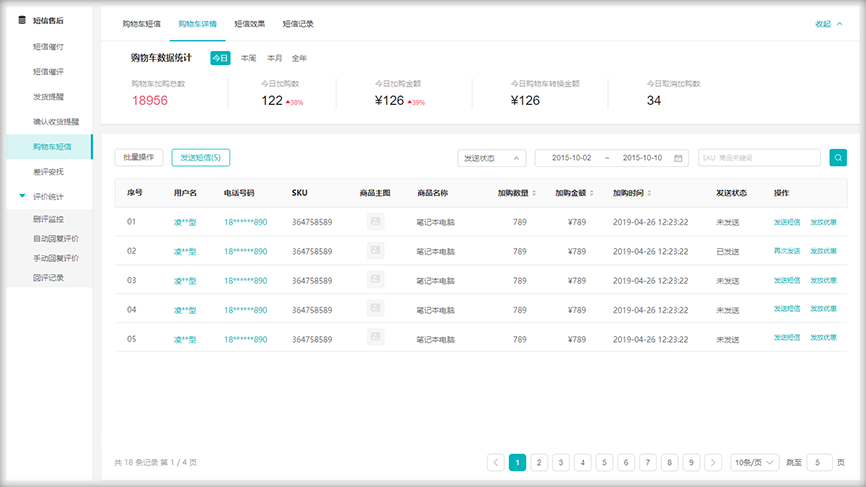Image resolution: width=866 pixels, height=487 pixels.
Task: Switch to 短信记录 tab
Action: point(298,24)
